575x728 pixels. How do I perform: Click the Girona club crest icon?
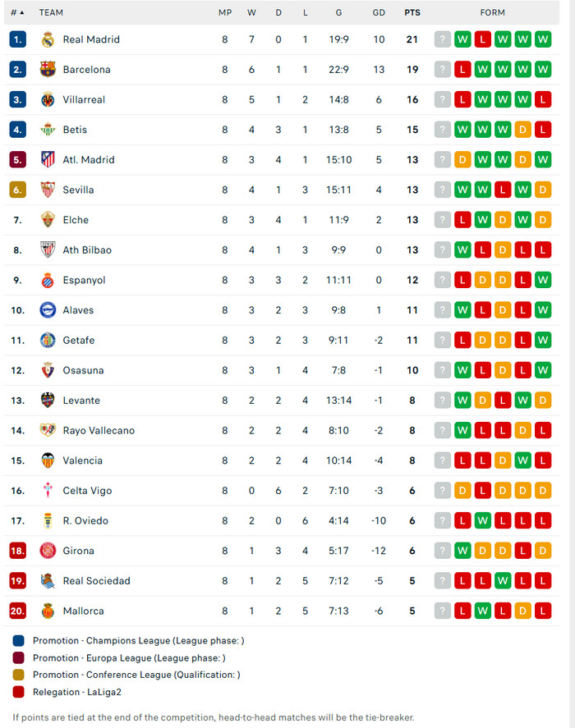click(48, 551)
